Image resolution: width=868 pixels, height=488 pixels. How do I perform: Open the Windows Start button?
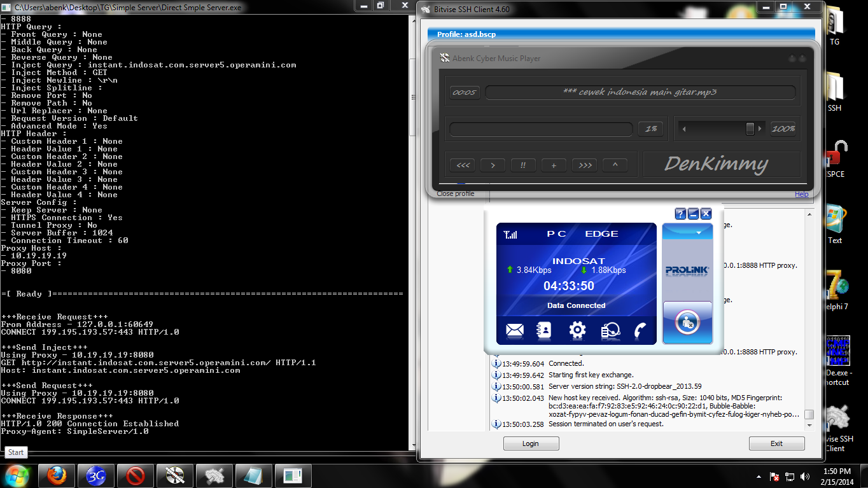(17, 475)
